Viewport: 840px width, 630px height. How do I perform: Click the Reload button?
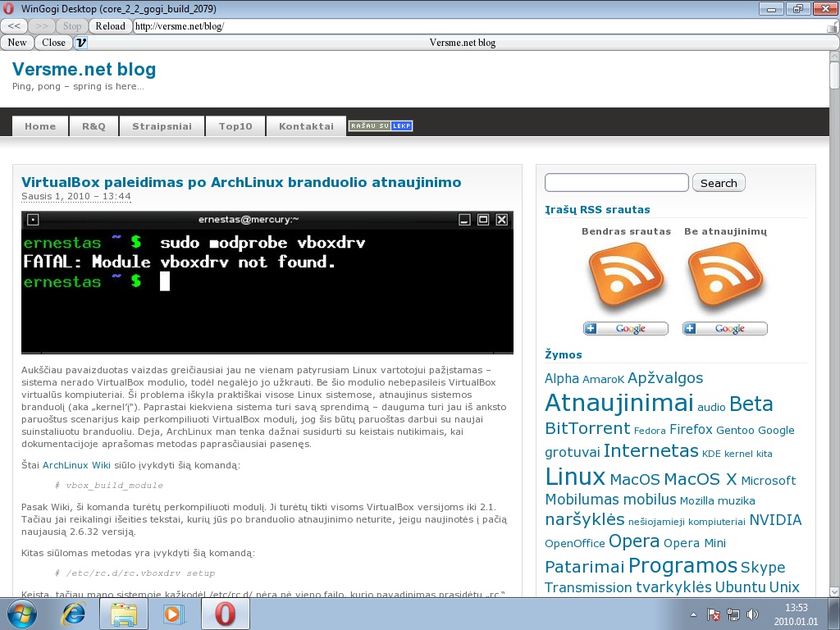(x=111, y=26)
